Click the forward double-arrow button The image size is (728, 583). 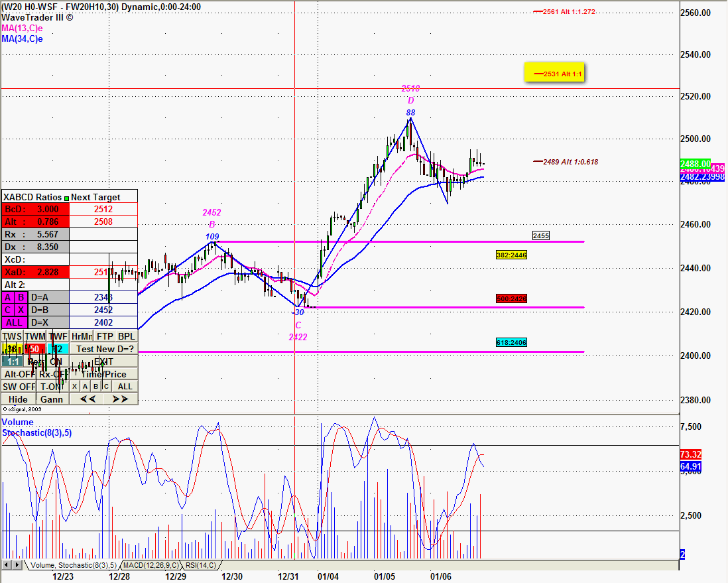pos(120,399)
